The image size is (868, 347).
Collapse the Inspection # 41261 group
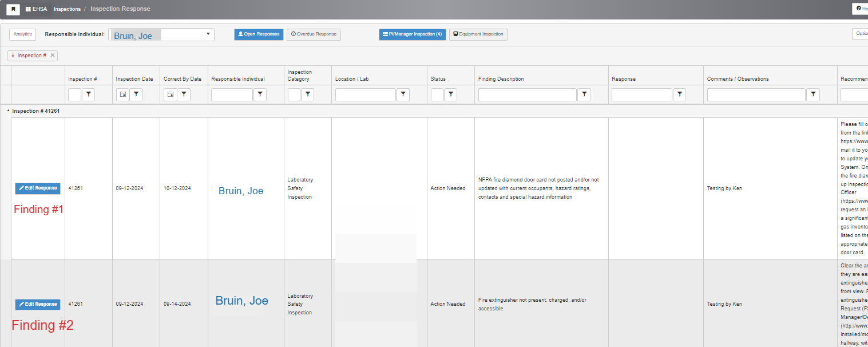point(8,111)
